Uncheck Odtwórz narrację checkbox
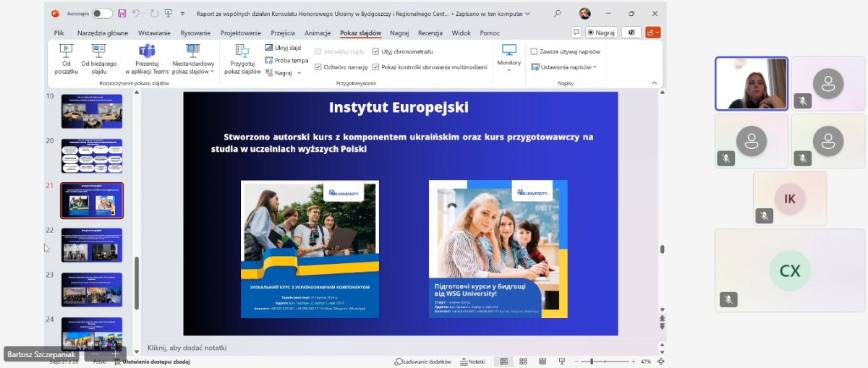 click(318, 67)
